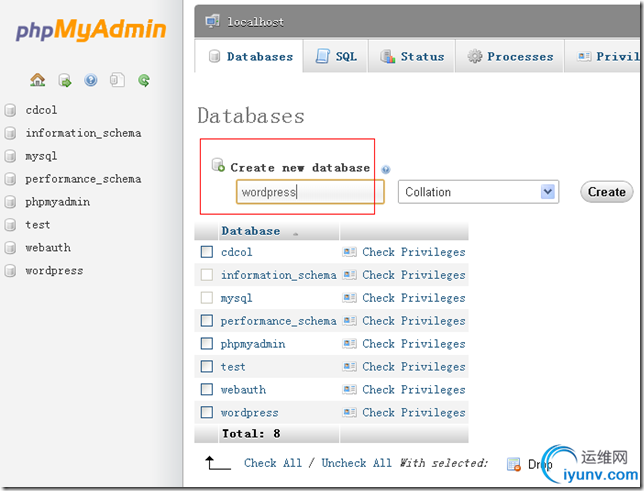
Task: Open the SQL tab
Action: 336,57
